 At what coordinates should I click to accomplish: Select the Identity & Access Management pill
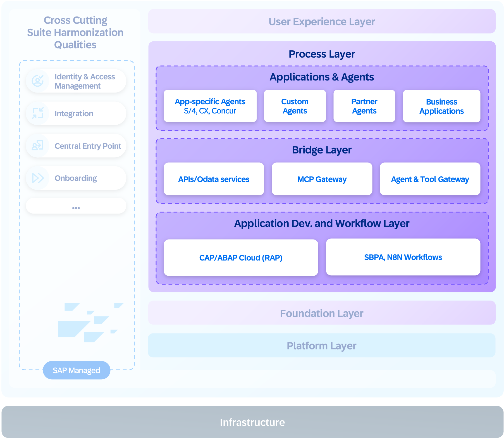pyautogui.click(x=76, y=81)
